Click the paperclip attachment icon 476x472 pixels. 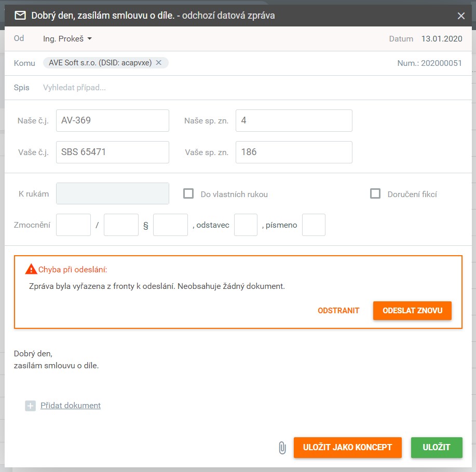282,448
